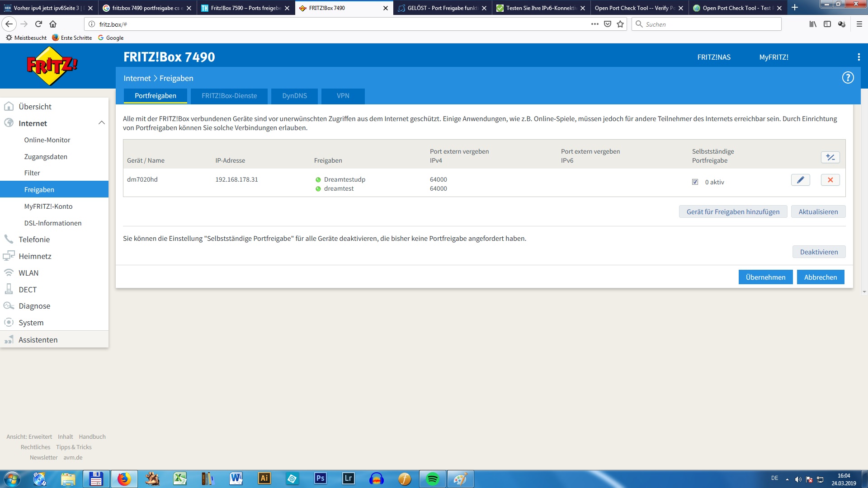868x488 pixels.
Task: Open the three-dot menu next to MyFRITZ!
Action: (x=859, y=57)
